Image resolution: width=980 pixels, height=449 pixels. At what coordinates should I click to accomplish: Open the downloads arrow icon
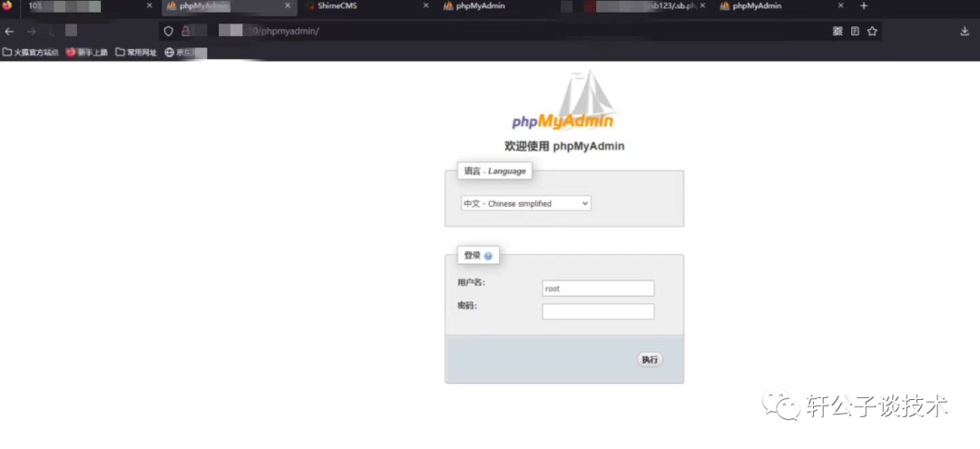[x=965, y=31]
